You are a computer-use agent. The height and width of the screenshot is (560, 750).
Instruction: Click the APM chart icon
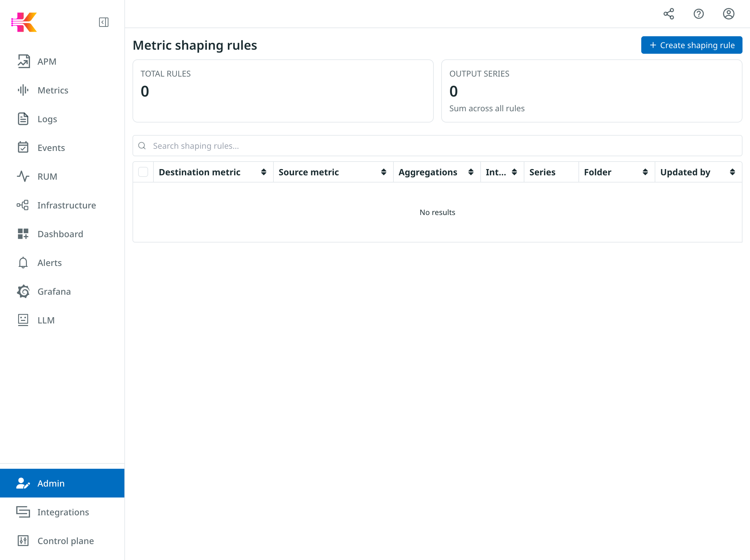point(23,61)
